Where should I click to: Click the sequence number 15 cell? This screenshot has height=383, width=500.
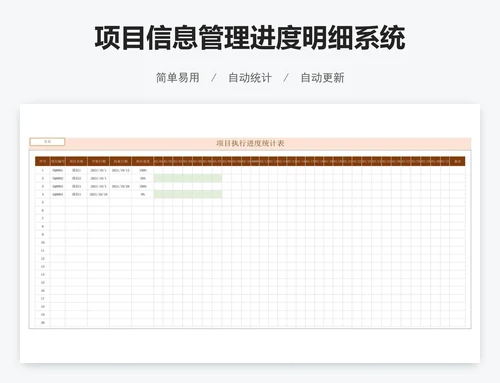point(43,282)
